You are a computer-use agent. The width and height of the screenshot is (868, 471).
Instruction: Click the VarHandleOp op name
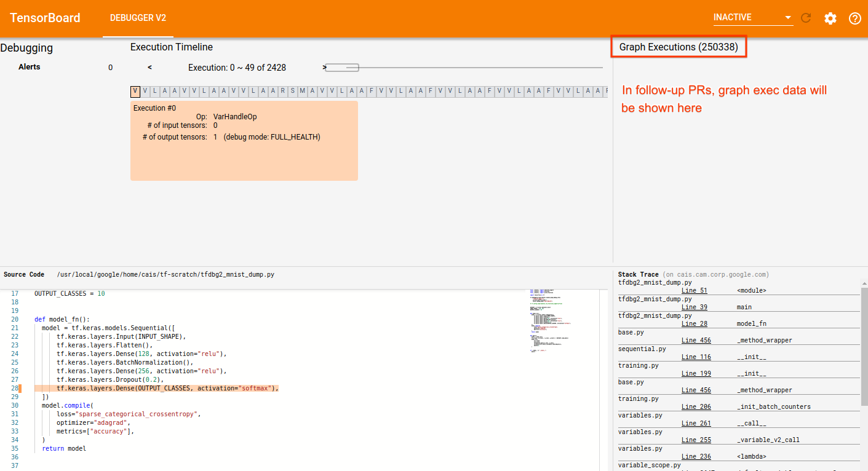[x=235, y=117]
